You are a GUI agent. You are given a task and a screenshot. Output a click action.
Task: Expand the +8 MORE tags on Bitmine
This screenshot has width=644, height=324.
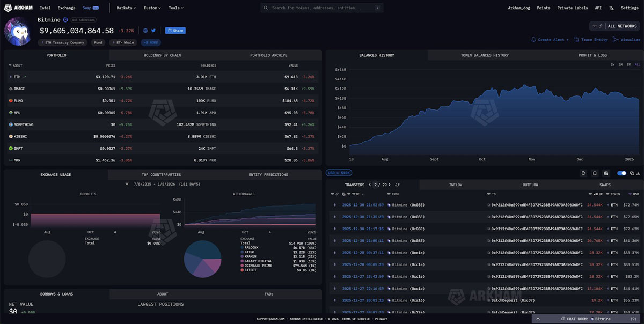click(151, 42)
